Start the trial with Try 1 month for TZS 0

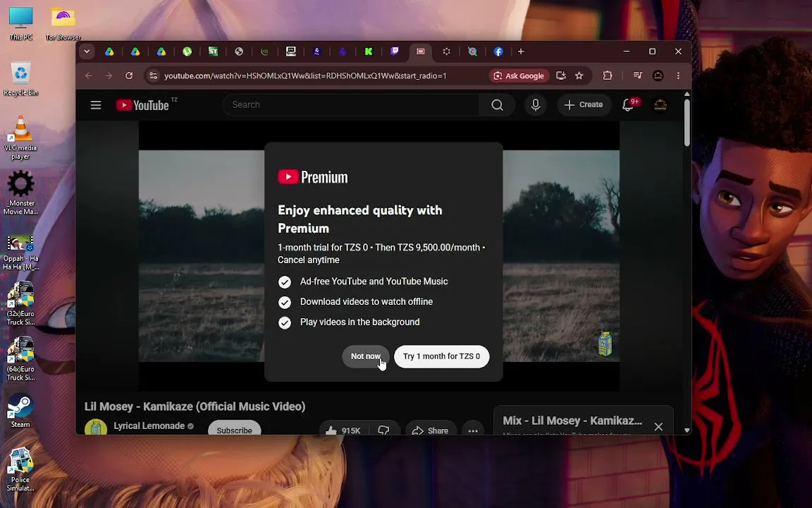tap(442, 356)
